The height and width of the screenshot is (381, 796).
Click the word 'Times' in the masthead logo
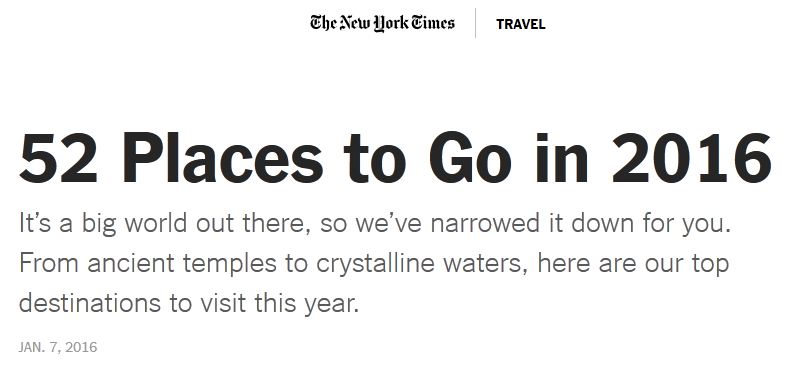(x=433, y=23)
